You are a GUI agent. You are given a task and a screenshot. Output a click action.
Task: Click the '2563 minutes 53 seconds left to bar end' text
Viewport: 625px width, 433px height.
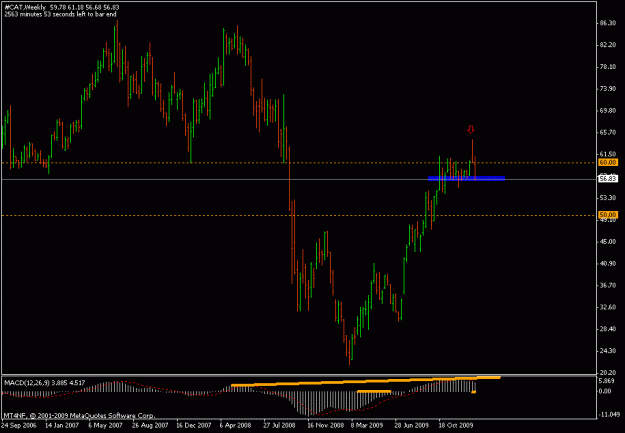coord(60,14)
